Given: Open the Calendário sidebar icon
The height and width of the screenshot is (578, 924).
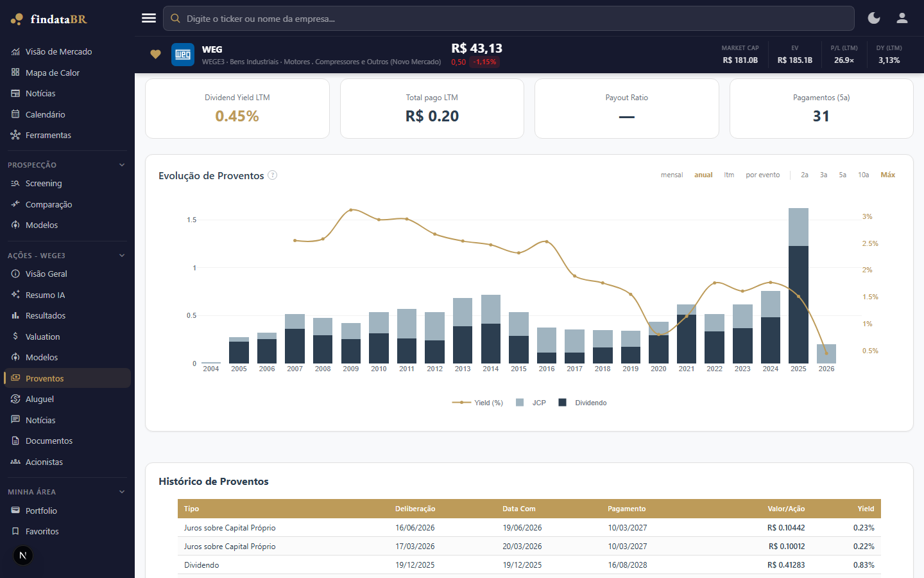Looking at the screenshot, I should click(15, 114).
